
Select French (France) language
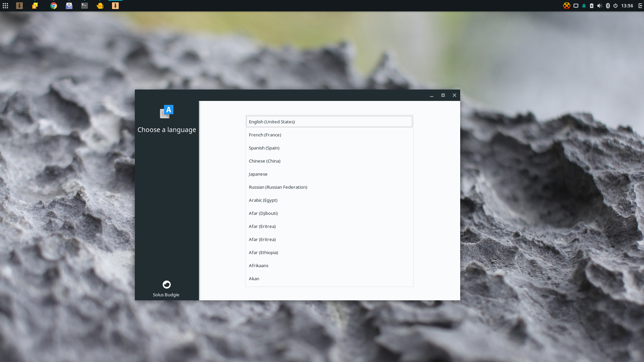(x=329, y=135)
